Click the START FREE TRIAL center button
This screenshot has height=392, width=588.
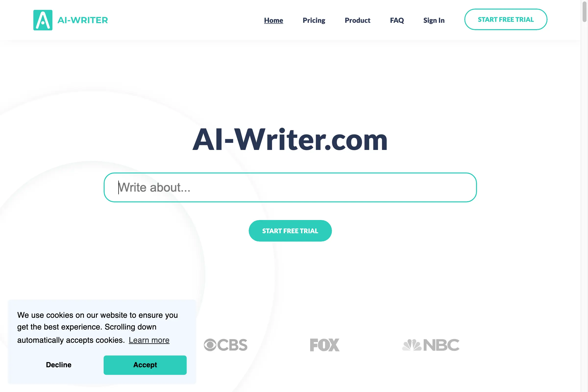[290, 231]
